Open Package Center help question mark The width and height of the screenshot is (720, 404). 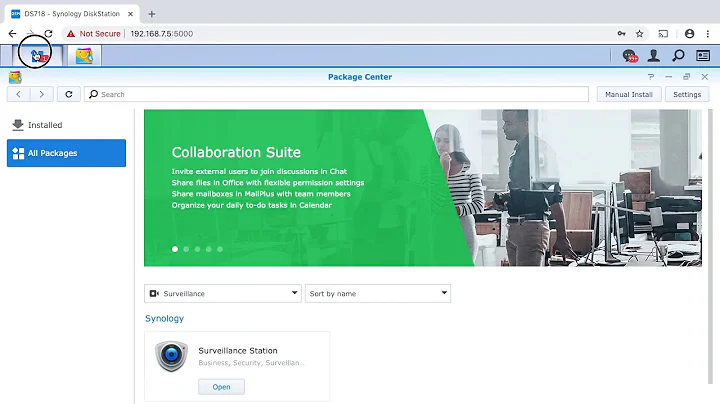(651, 77)
